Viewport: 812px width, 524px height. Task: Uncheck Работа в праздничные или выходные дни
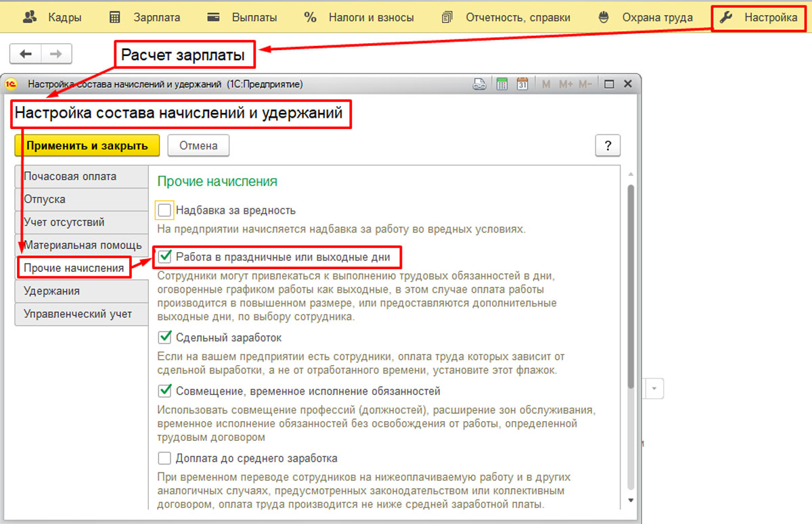pos(164,257)
